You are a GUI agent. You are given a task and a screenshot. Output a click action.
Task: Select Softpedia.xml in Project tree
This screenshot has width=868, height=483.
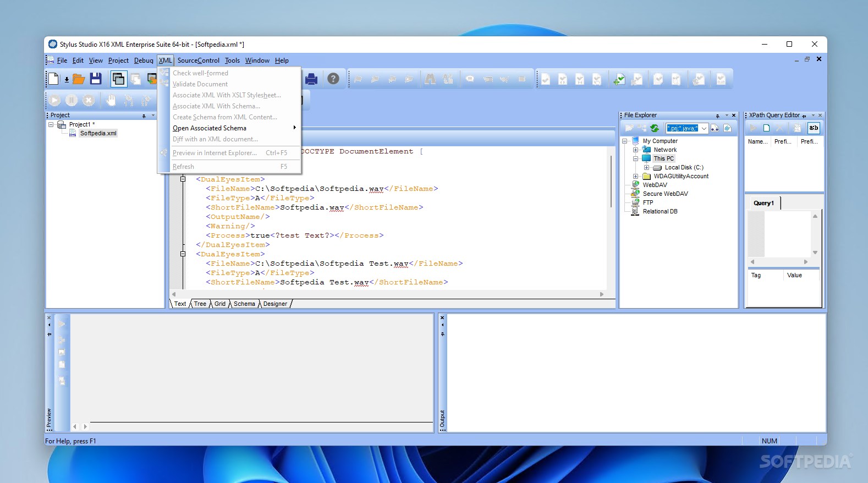[98, 133]
